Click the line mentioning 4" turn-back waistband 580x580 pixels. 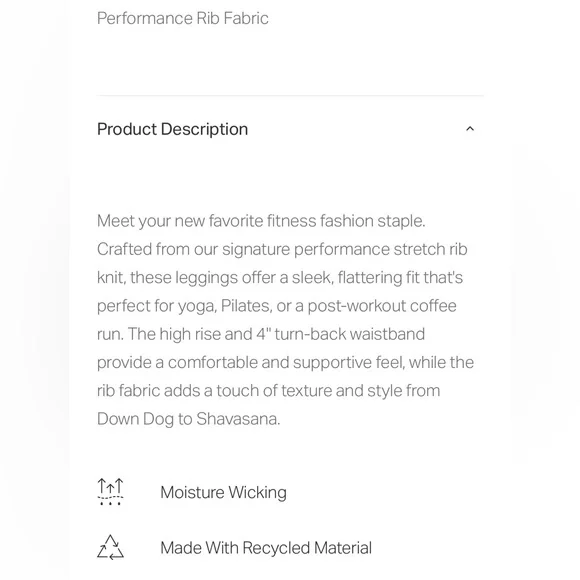(261, 334)
